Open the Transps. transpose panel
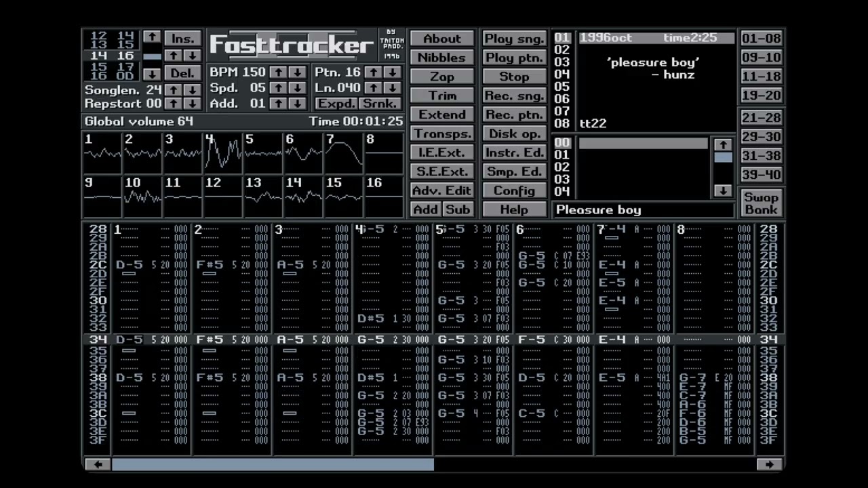Screen dimensions: 868x488 click(442, 134)
